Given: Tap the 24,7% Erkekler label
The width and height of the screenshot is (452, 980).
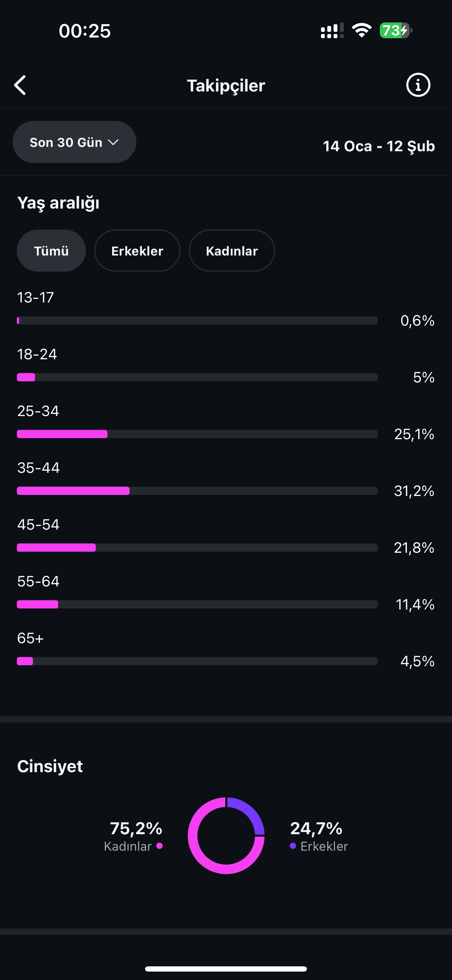Looking at the screenshot, I should click(x=319, y=836).
